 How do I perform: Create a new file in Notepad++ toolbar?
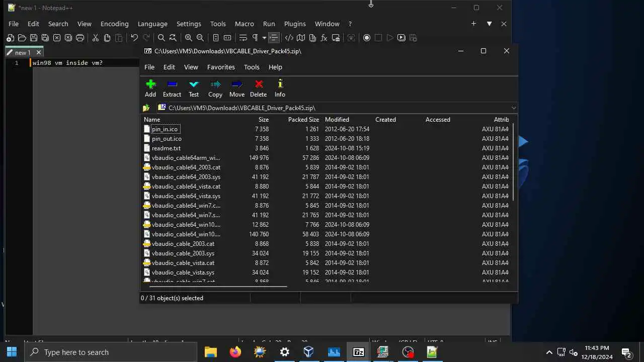[10, 38]
